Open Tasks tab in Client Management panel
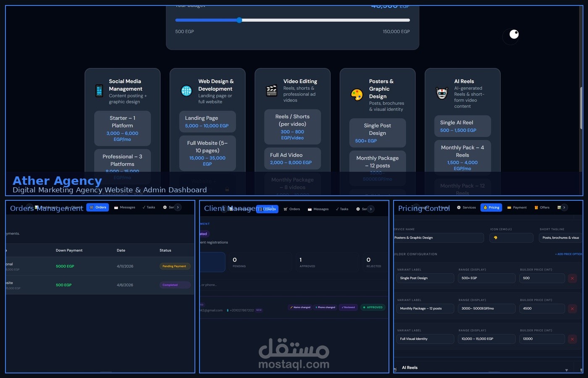Image resolution: width=588 pixels, height=378 pixels. [342, 209]
